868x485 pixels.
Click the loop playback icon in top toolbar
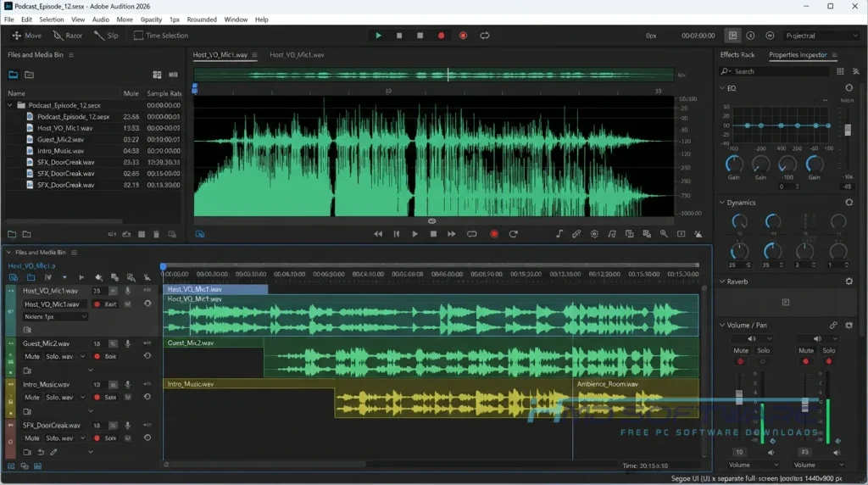coord(485,36)
